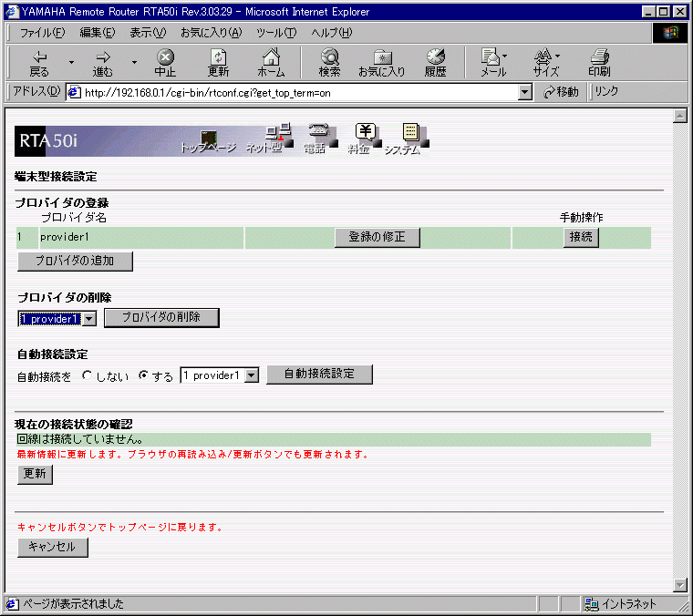This screenshot has width=693, height=616.
Task: Click 更新 button under connection status
Action: click(35, 474)
